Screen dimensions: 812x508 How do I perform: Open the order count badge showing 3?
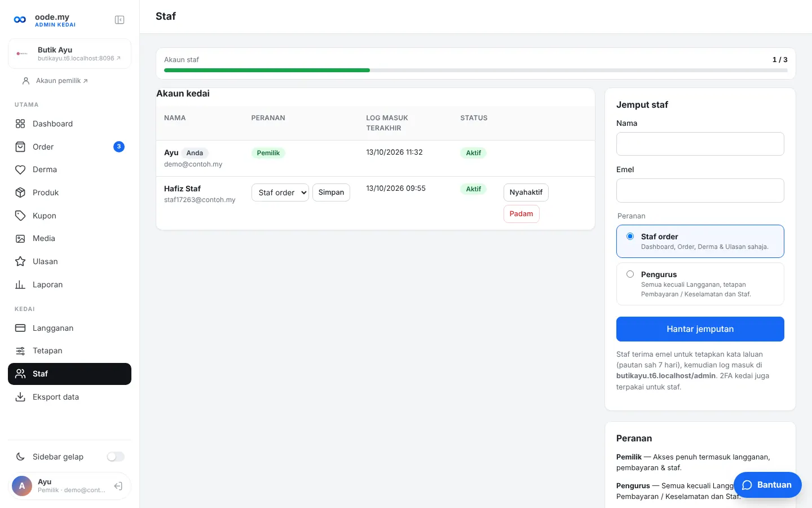pyautogui.click(x=119, y=147)
